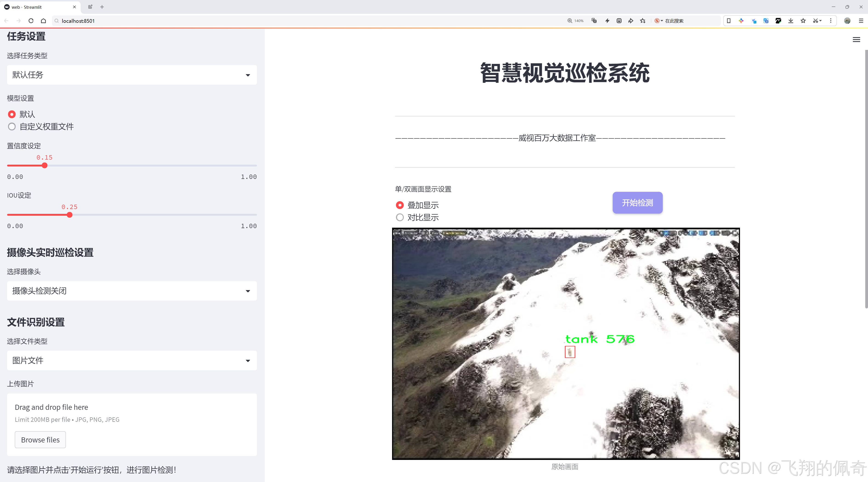Click the confidence slider handle at 0.15
The height and width of the screenshot is (482, 868).
[45, 166]
